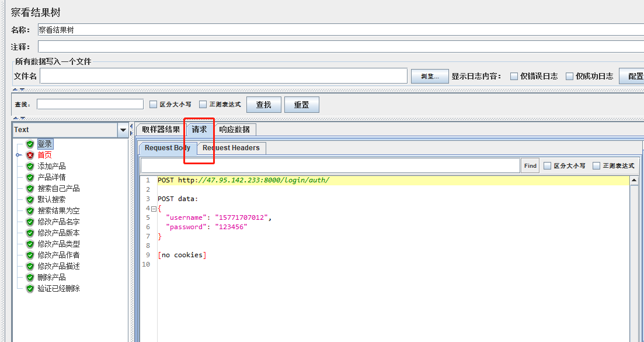Focus the 名称 input field

pos(341,30)
